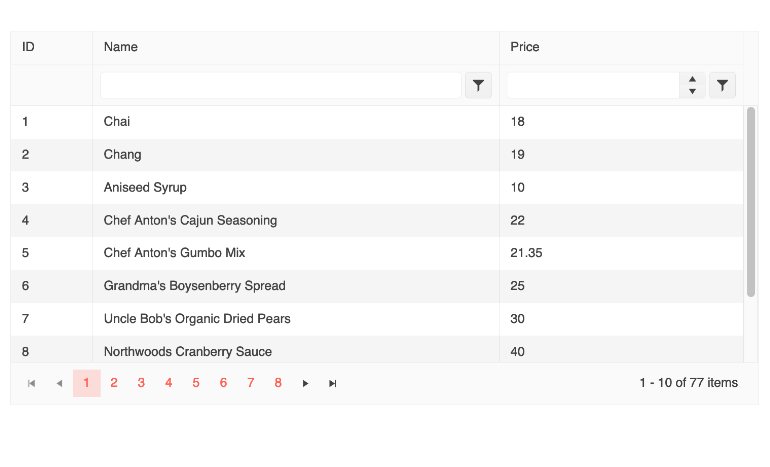Focus the Price filter number box
The width and height of the screenshot is (770, 467).
pyautogui.click(x=593, y=85)
